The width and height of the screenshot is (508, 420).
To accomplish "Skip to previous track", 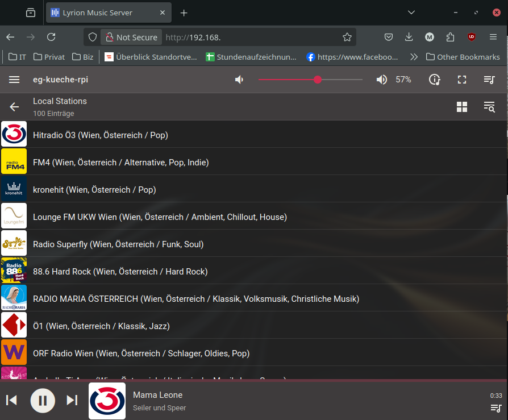I will [x=12, y=400].
